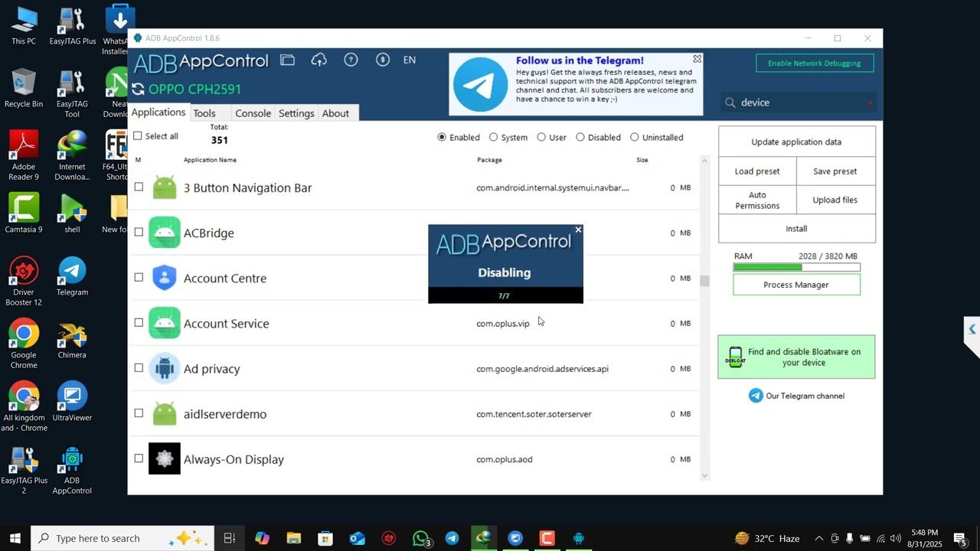Click the Ad privacy app icon
The width and height of the screenshot is (980, 551).
point(165,368)
